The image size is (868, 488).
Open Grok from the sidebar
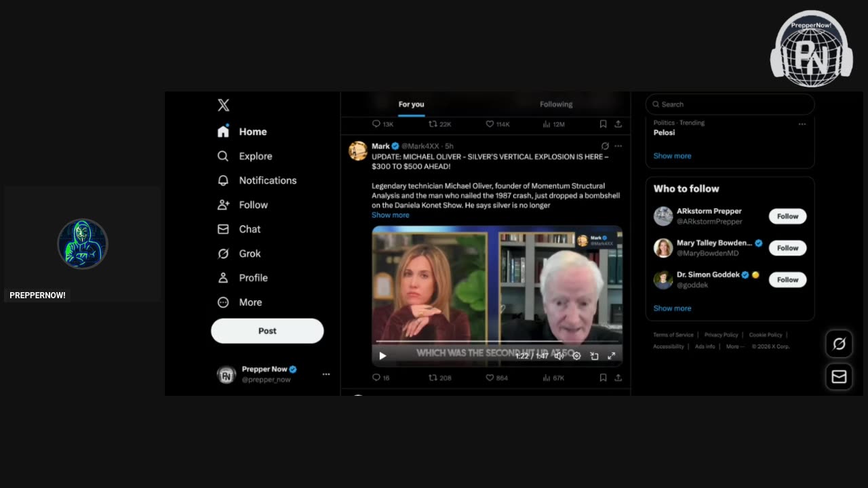[x=239, y=253]
